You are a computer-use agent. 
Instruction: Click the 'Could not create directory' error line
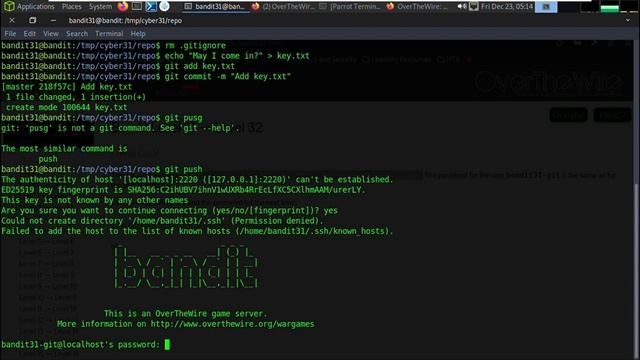pos(162,221)
